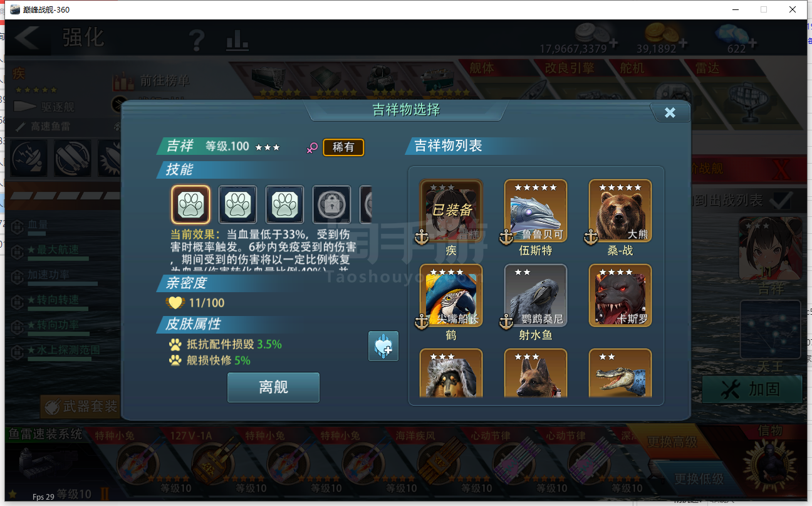Image resolution: width=812 pixels, height=506 pixels.
Task: Click the 稀有 rarity tag
Action: point(343,147)
